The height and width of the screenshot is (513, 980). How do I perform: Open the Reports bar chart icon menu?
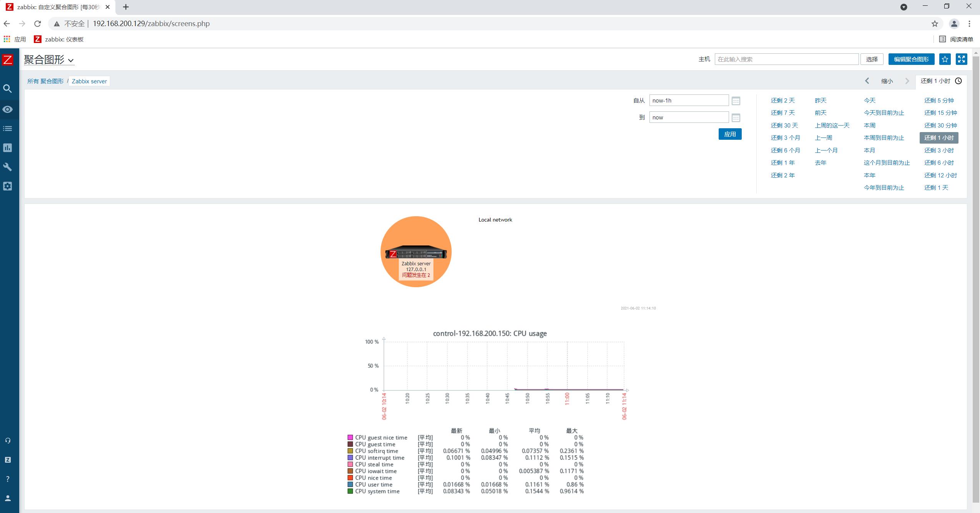pyautogui.click(x=8, y=148)
